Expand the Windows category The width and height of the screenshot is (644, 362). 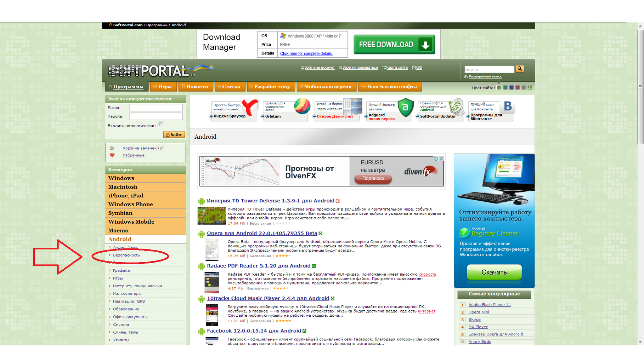[x=146, y=178]
